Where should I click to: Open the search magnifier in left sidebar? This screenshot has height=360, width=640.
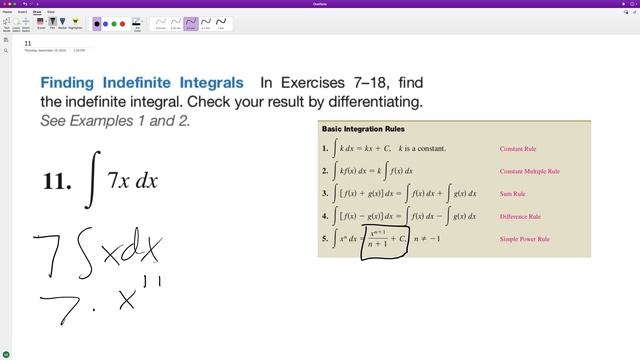click(6, 51)
